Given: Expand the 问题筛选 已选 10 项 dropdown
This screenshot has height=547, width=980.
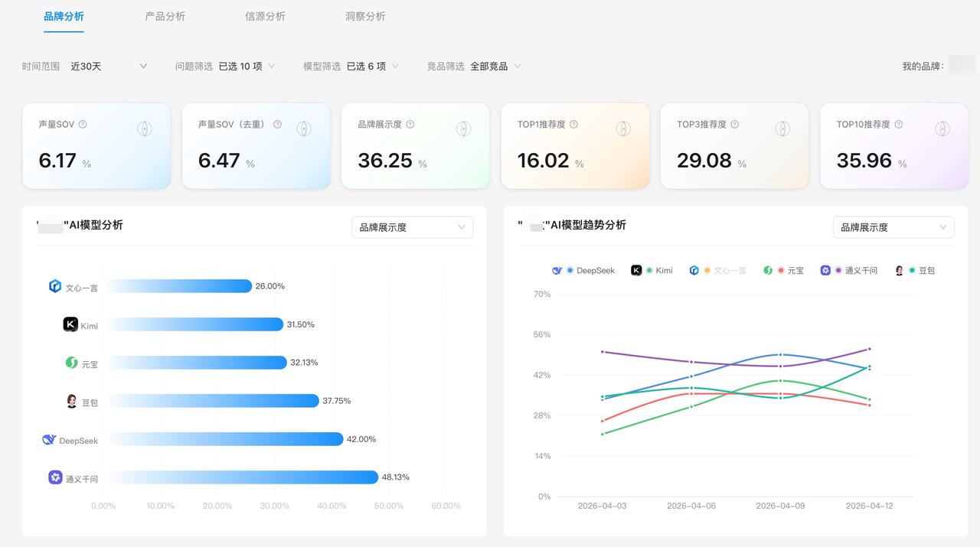Looking at the screenshot, I should click(x=247, y=67).
